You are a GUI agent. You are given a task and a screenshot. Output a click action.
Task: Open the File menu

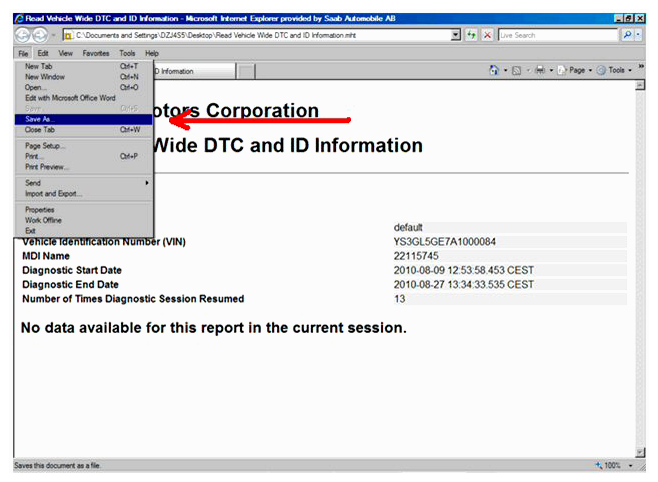[x=23, y=53]
